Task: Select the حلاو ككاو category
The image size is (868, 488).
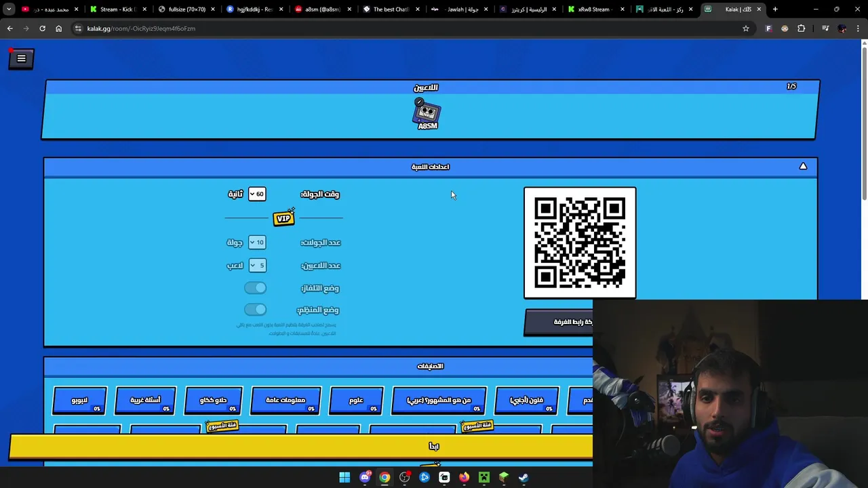Action: coord(214,401)
